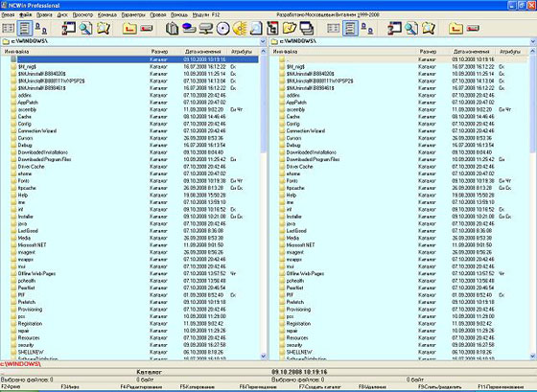Expand the right panel path dropdown
The height and width of the screenshot is (392, 537).
pyautogui.click(x=533, y=42)
